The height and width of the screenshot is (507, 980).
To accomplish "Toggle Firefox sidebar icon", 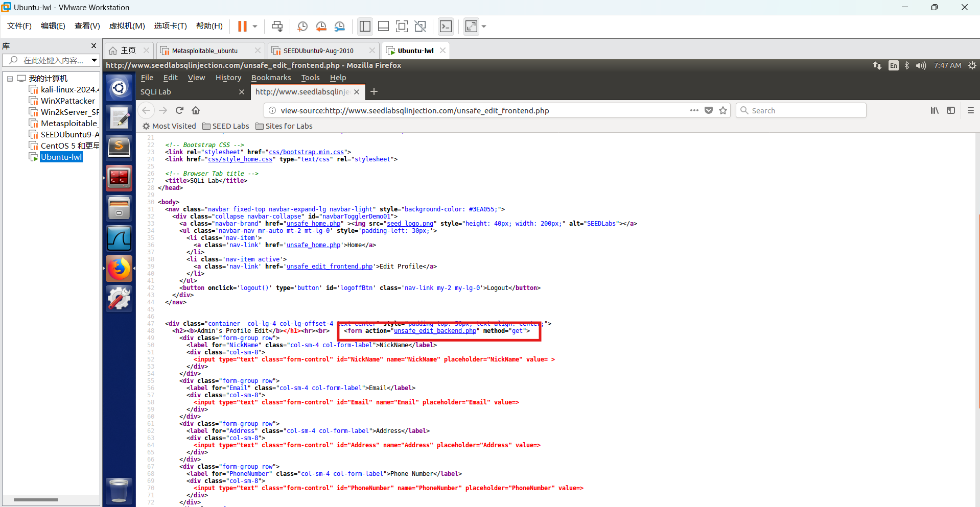I will click(x=951, y=110).
